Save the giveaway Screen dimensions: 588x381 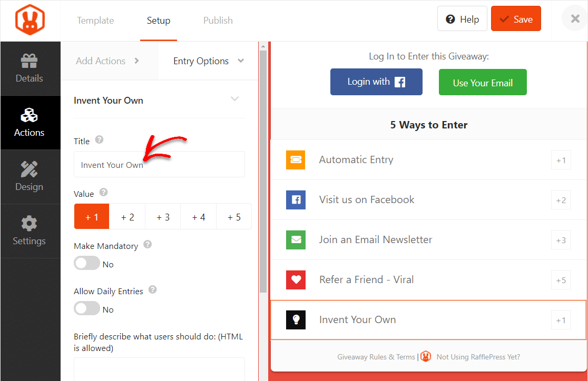click(x=516, y=19)
